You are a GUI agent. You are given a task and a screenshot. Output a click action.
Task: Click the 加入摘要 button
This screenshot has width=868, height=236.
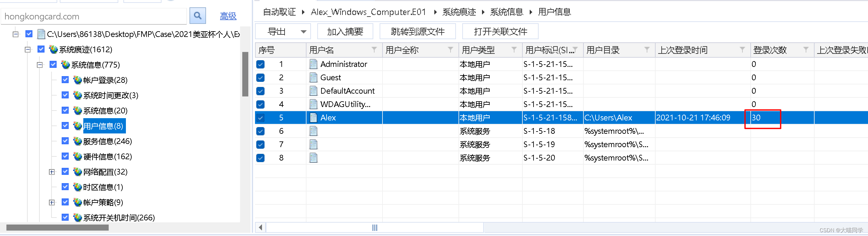pyautogui.click(x=345, y=32)
